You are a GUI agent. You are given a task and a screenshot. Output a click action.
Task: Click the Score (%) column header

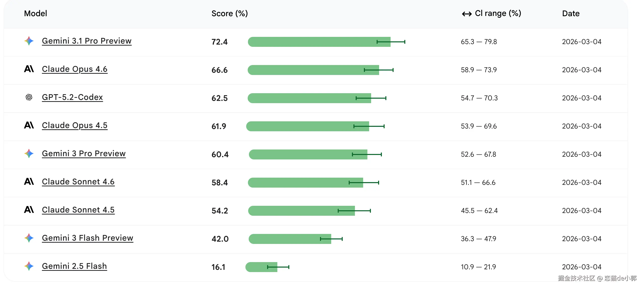[229, 13]
